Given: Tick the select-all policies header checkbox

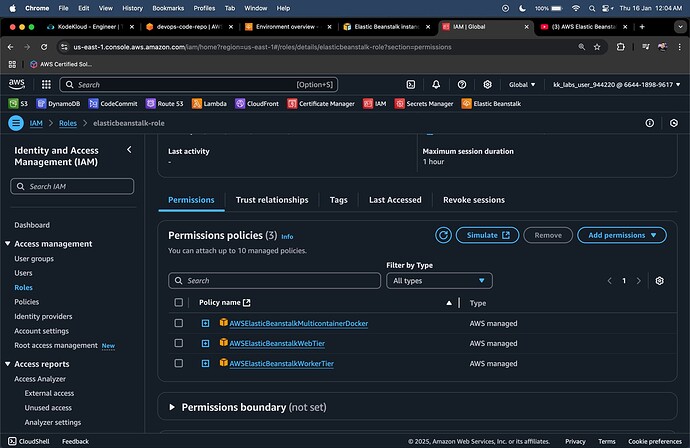Looking at the screenshot, I should pos(179,303).
